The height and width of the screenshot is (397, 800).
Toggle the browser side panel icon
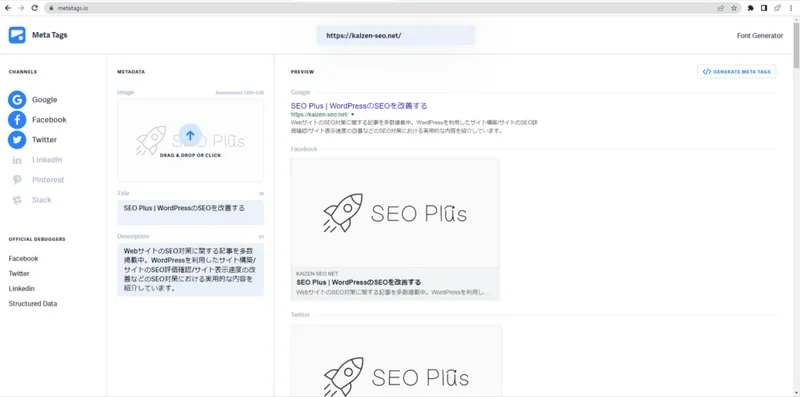click(x=764, y=8)
